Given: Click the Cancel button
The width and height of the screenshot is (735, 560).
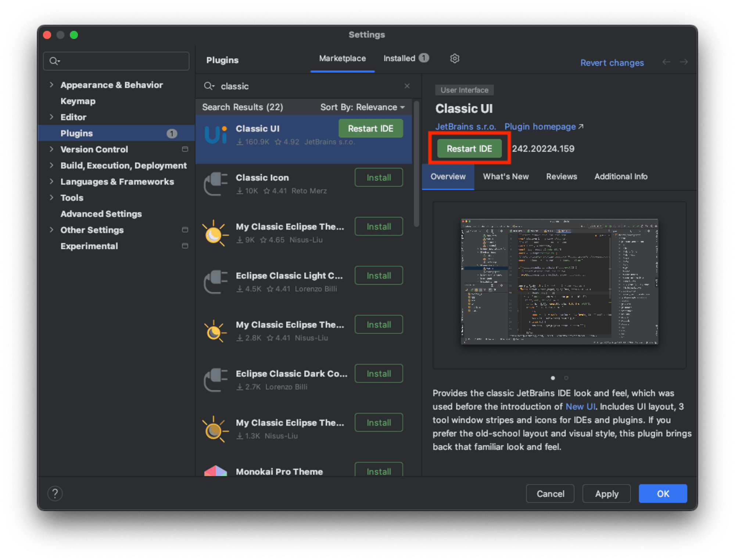Looking at the screenshot, I should [x=550, y=494].
